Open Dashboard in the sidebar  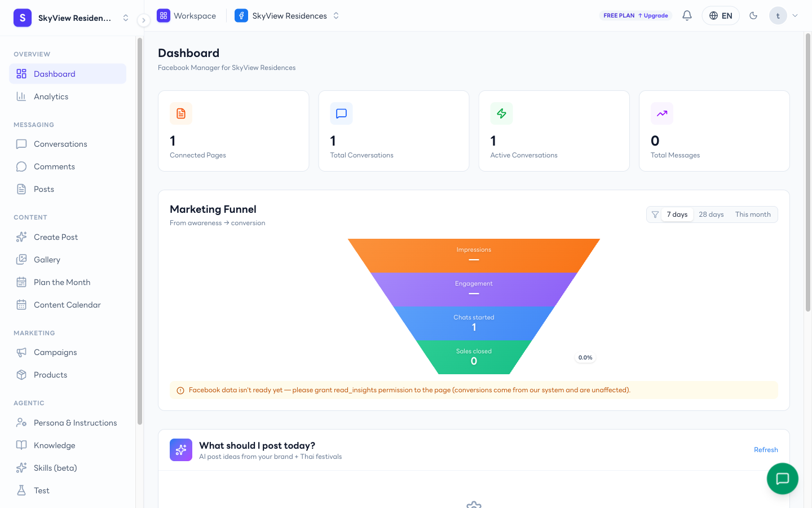click(68, 74)
